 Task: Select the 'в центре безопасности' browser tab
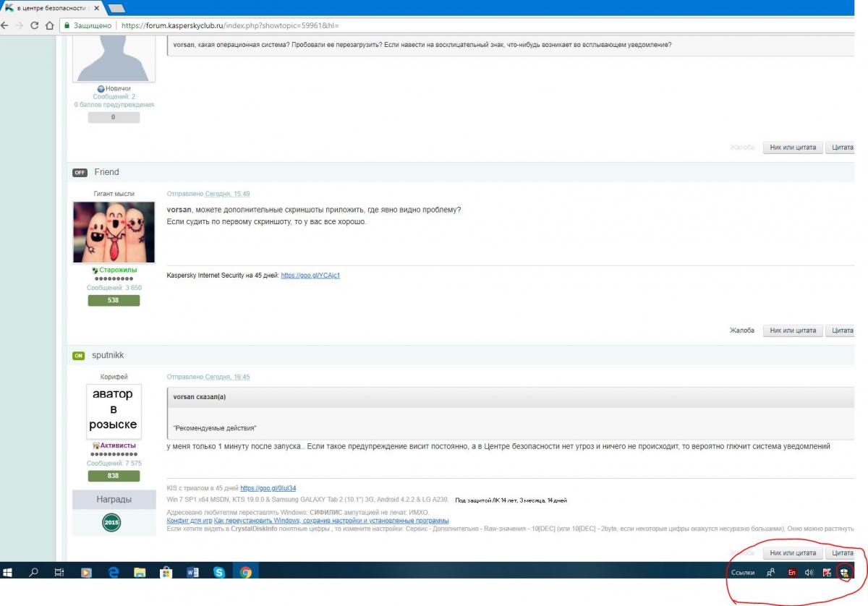coord(52,8)
